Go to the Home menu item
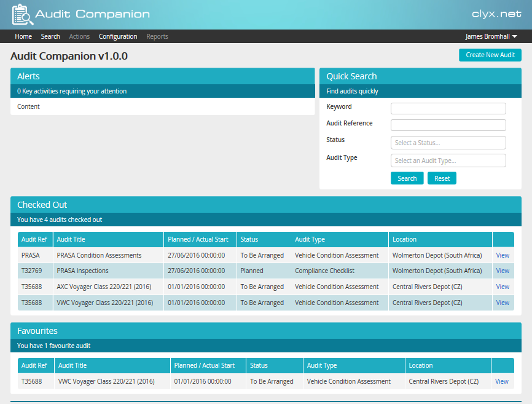Image resolution: width=532 pixels, height=404 pixels. (x=23, y=36)
